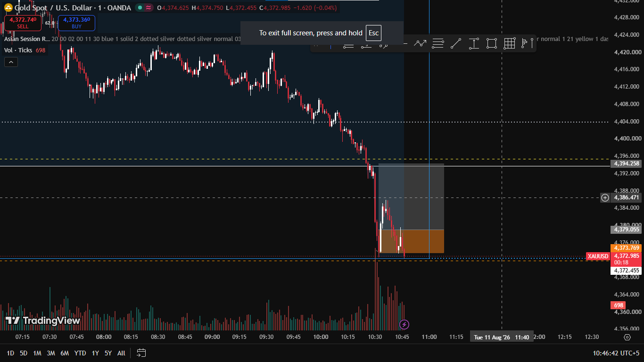The height and width of the screenshot is (362, 644).
Task: Switch to 1D time range
Action: (x=10, y=353)
